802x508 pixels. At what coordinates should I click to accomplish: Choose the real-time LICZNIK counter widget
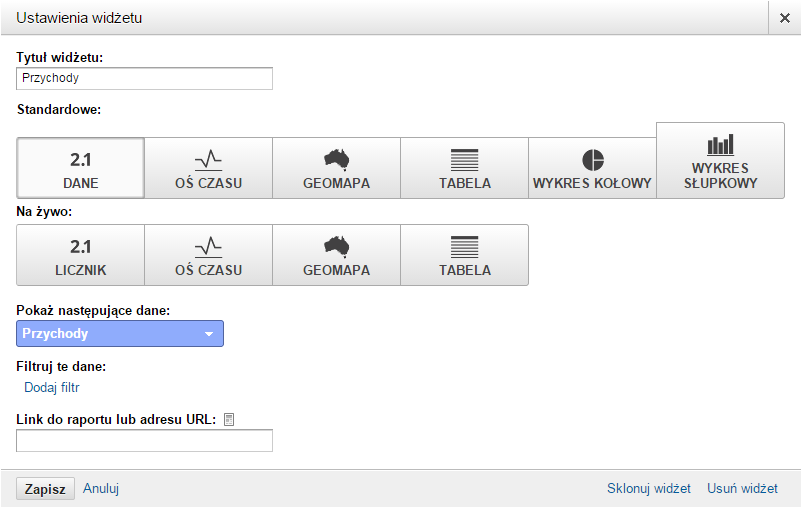click(81, 255)
